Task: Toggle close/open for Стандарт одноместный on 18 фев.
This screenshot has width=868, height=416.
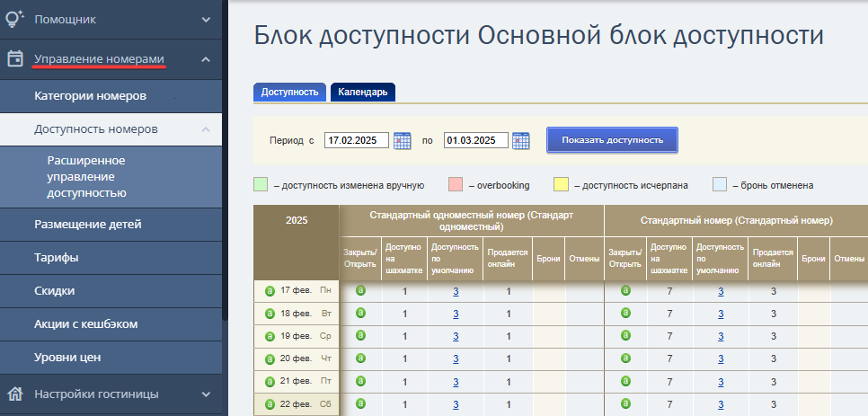Action: point(360,313)
